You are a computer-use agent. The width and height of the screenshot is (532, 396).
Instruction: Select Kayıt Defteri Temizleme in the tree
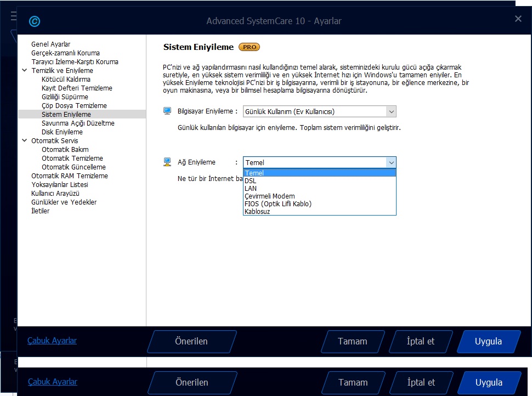click(77, 88)
